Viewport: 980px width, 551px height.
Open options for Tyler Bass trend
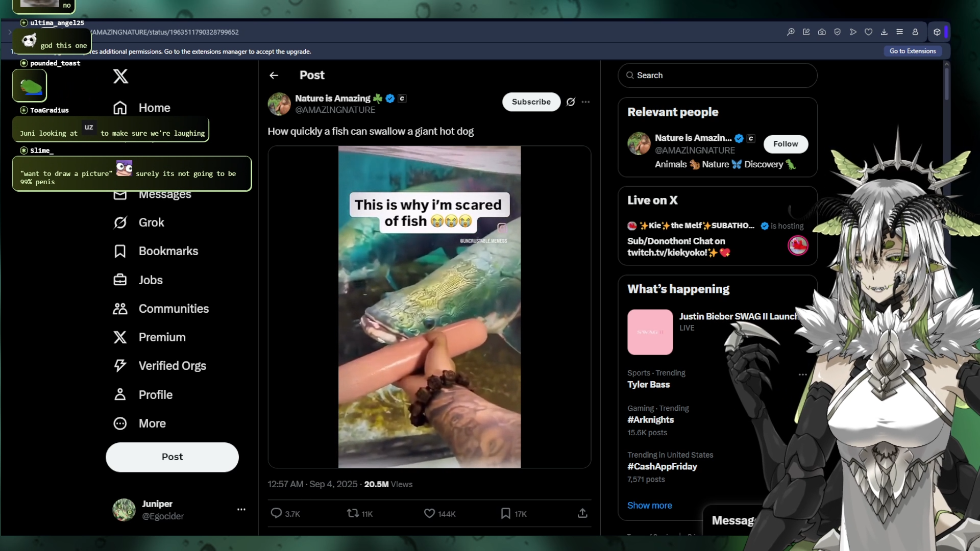[802, 374]
